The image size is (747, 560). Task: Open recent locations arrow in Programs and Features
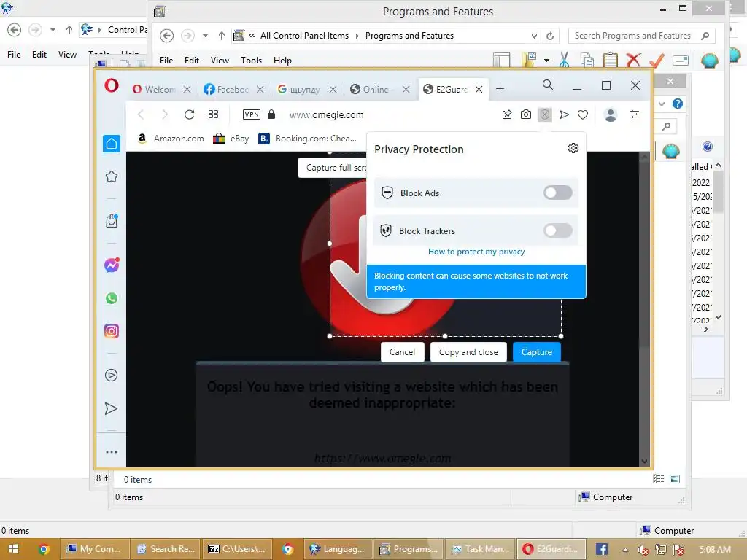[205, 36]
